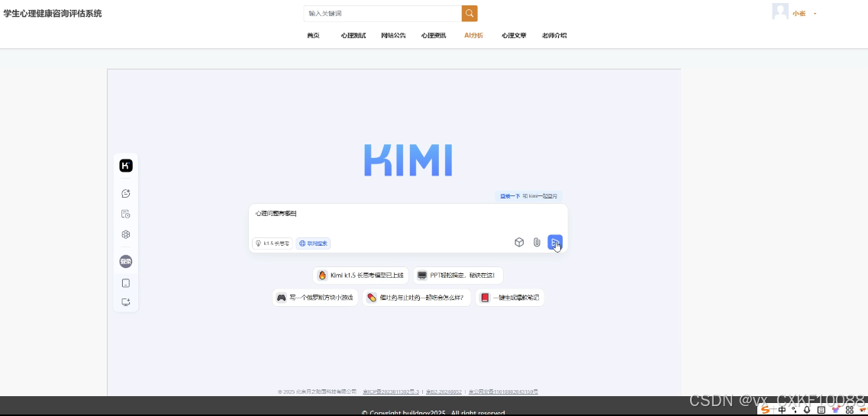This screenshot has height=416, width=868.
Task: Open the 心理测试 menu item
Action: tap(353, 35)
